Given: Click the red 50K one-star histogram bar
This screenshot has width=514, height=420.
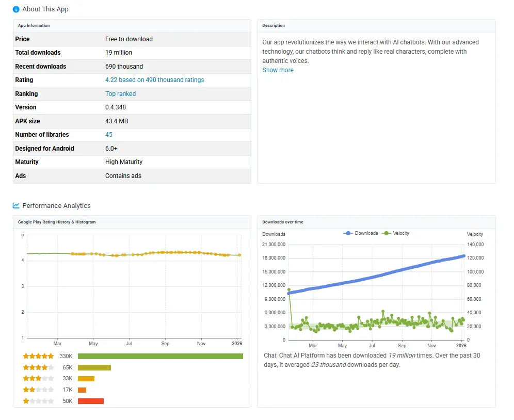Looking at the screenshot, I should [91, 401].
